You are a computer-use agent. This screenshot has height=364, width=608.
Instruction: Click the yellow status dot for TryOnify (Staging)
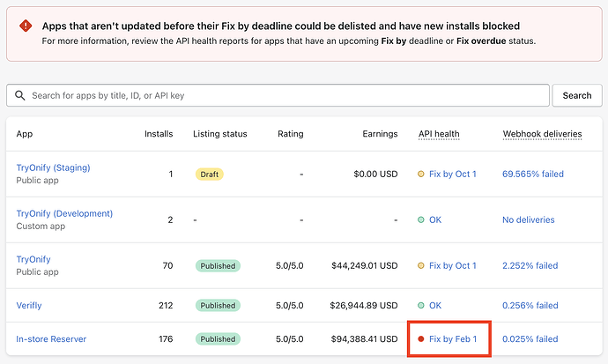click(x=420, y=174)
